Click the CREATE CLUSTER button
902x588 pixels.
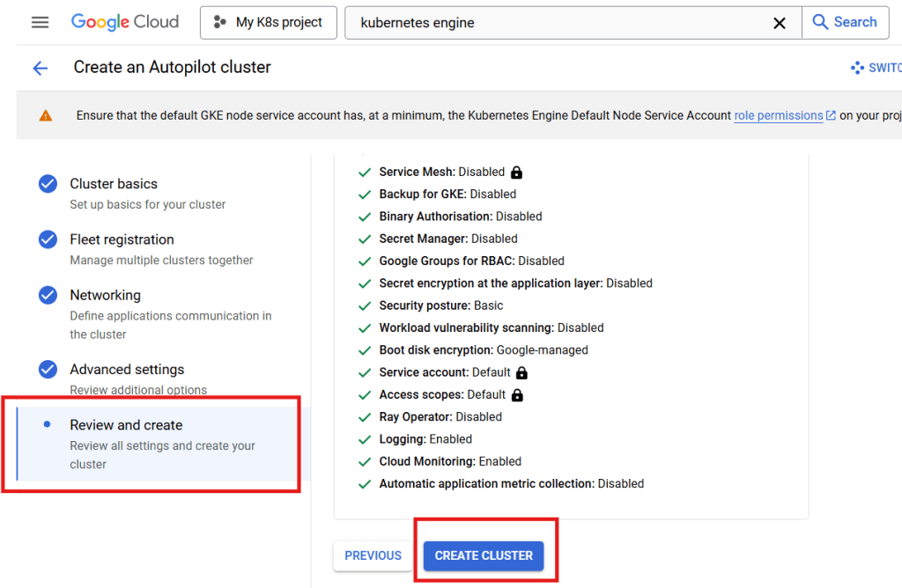tap(484, 555)
